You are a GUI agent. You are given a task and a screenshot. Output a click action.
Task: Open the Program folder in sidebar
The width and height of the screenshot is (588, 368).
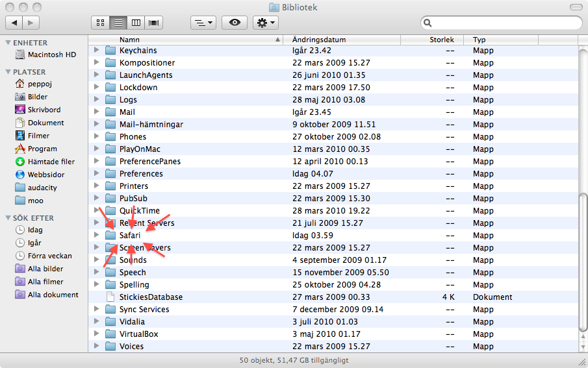[x=42, y=149]
